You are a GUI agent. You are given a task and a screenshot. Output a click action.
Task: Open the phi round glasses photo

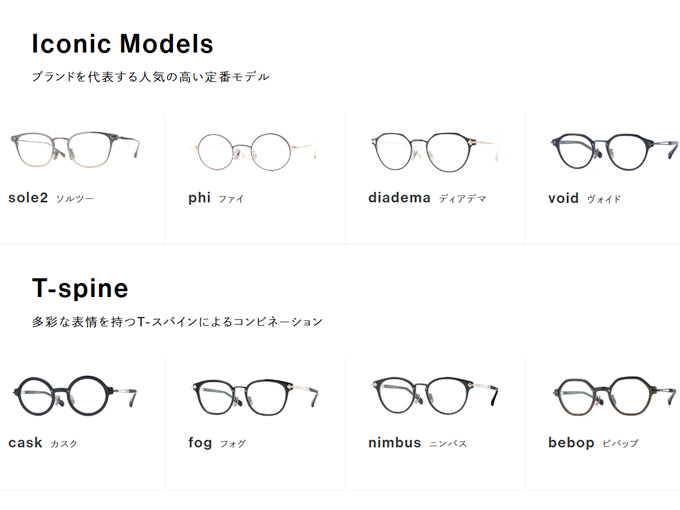click(x=243, y=150)
